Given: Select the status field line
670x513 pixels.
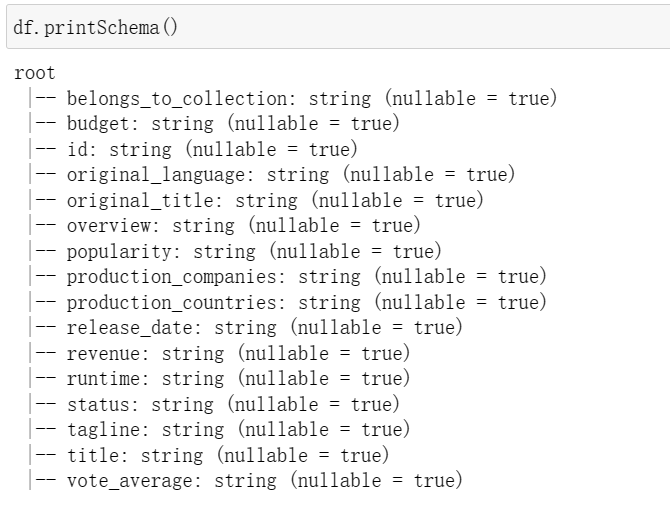Looking at the screenshot, I should coord(214,404).
